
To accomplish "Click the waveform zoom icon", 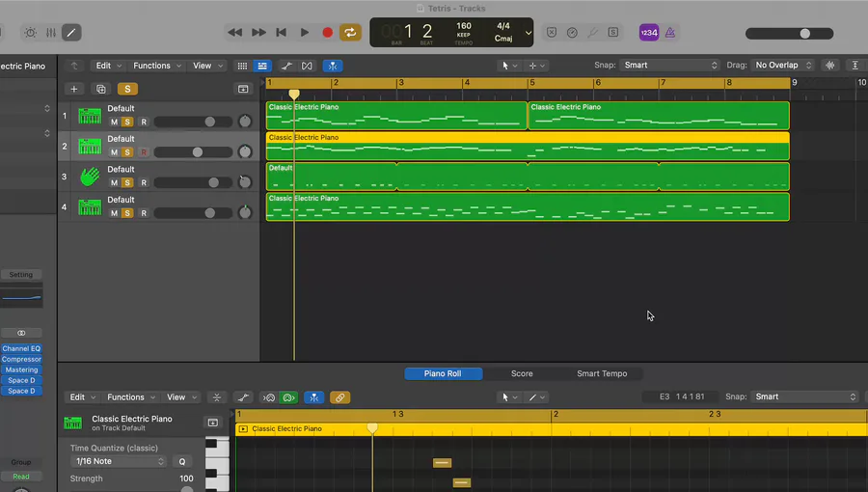I will [829, 66].
